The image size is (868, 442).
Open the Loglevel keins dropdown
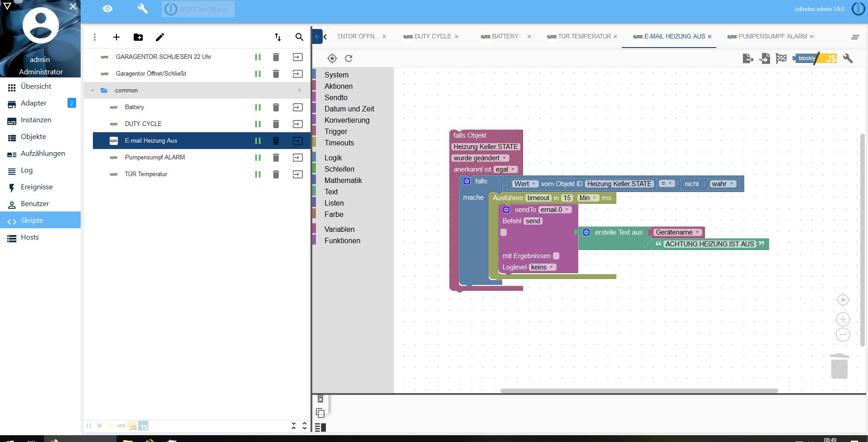tap(542, 267)
